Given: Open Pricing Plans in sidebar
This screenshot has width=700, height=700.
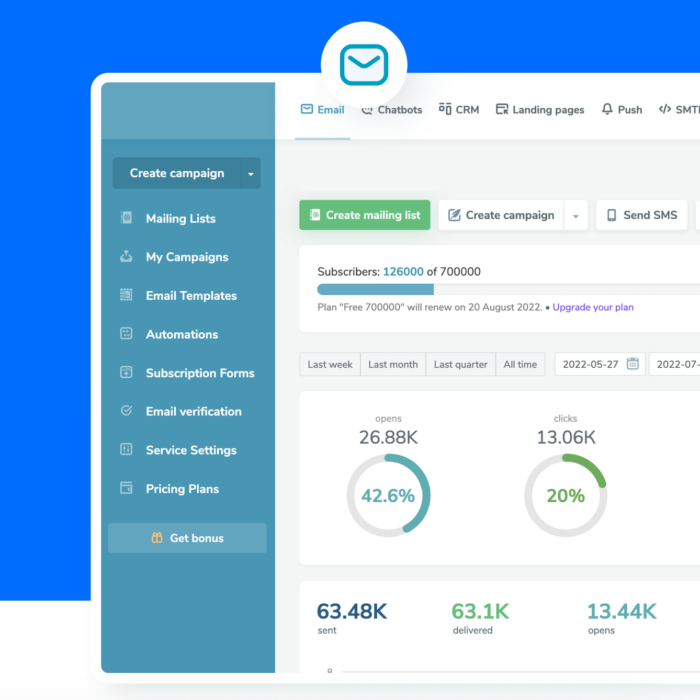Looking at the screenshot, I should [x=182, y=488].
